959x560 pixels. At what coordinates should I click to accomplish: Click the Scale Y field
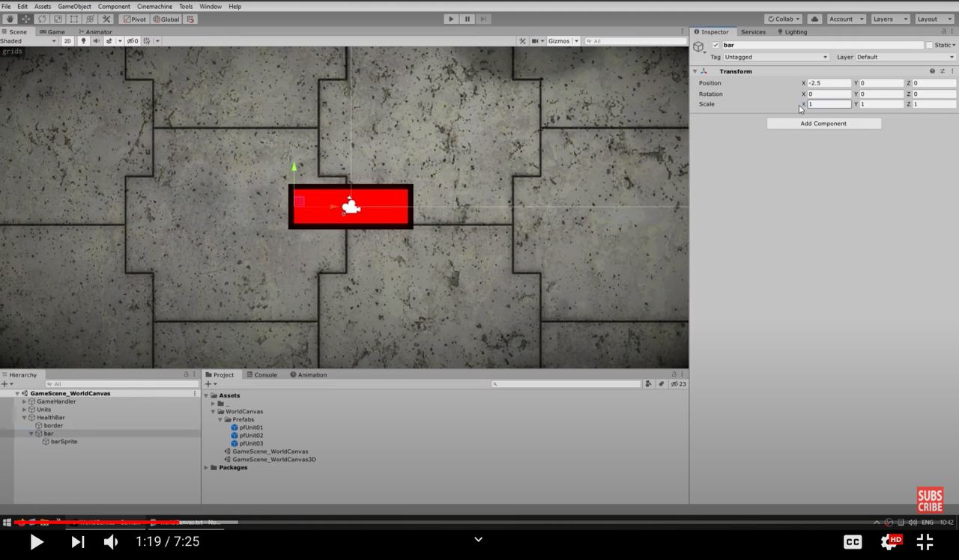click(882, 104)
